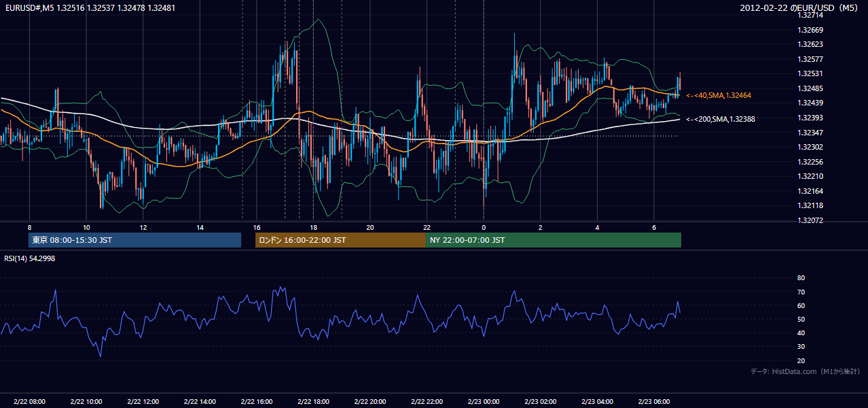Click the 2/22 10:00 bottom time label
The image size is (868, 408).
[86, 401]
